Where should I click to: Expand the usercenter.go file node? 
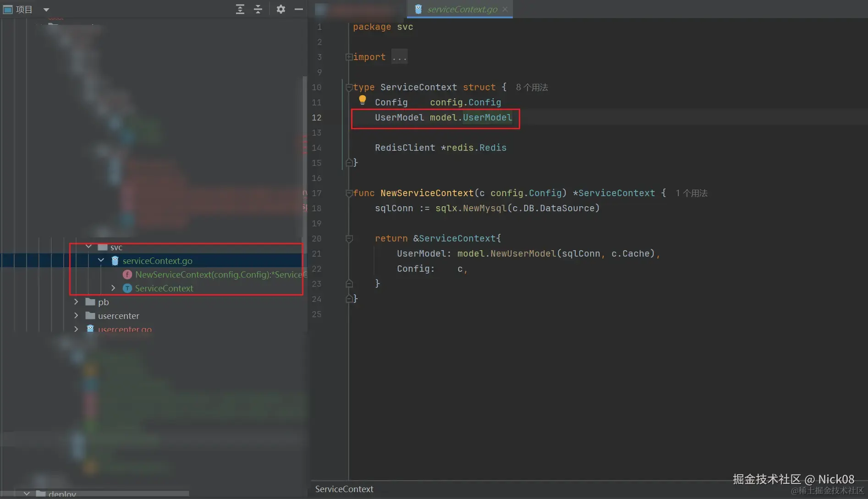coord(76,329)
